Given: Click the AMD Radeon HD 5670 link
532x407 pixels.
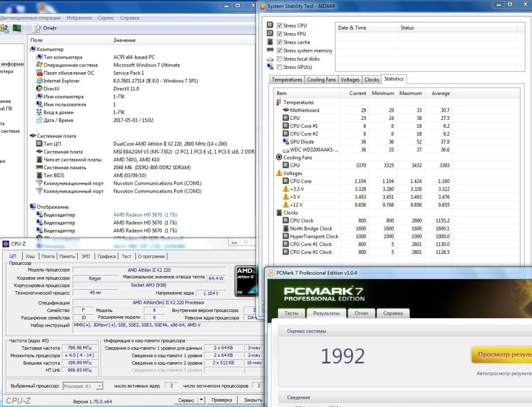Looking at the screenshot, I should (x=145, y=215).
